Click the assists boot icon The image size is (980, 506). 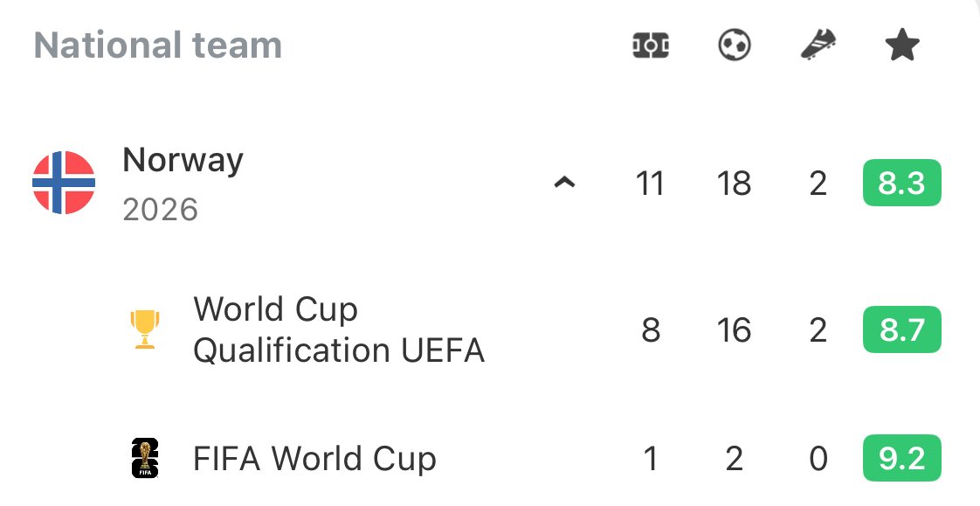click(x=818, y=45)
